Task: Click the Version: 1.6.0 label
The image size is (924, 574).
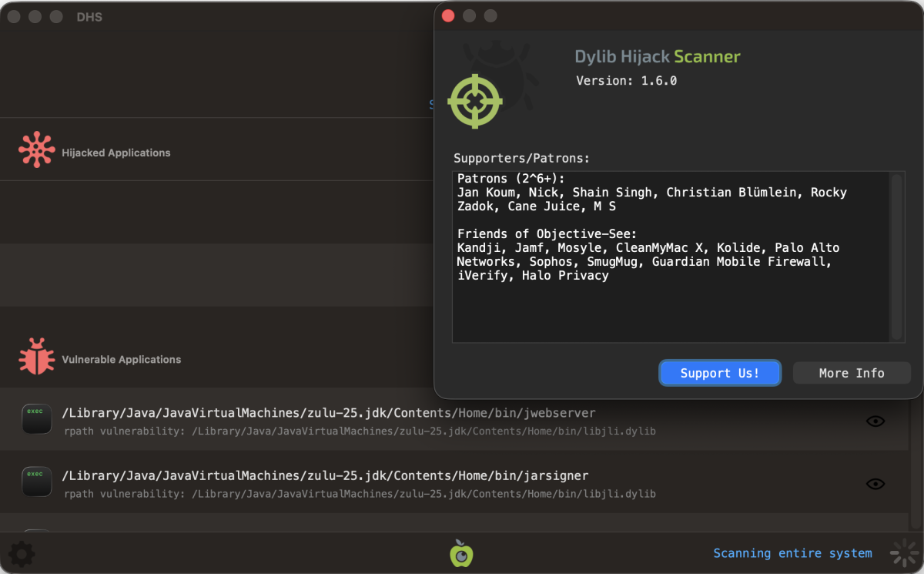Action: click(627, 80)
